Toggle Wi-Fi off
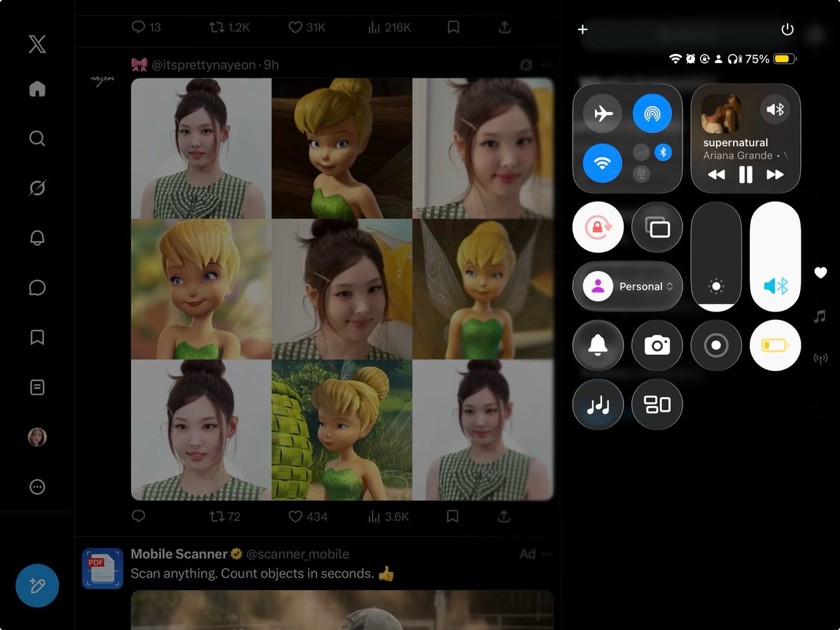 tap(603, 163)
